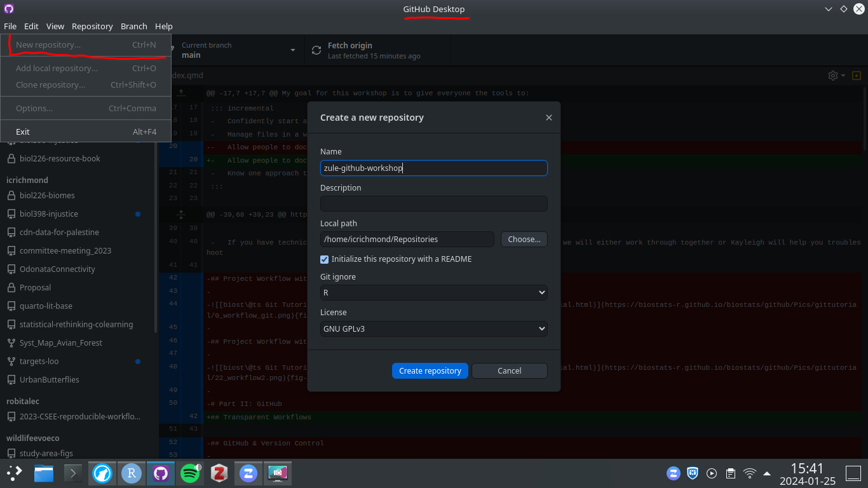
Task: Open Wi-Fi network tray icon
Action: (x=750, y=473)
